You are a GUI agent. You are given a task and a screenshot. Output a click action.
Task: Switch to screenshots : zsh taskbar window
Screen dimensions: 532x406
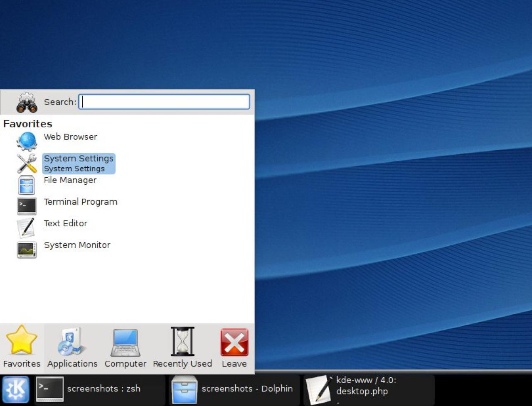coord(100,389)
